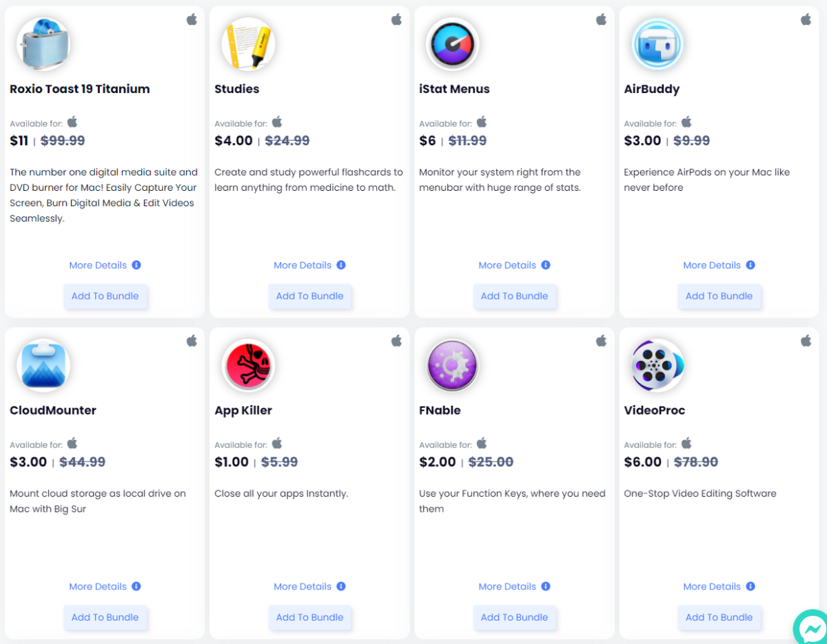Click the info icon beside FNable More Details
This screenshot has height=644, width=827.
coord(546,586)
